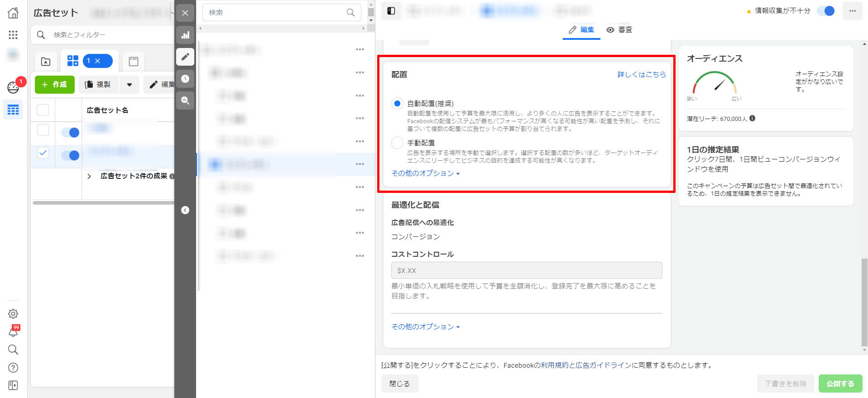Click the 閉じる button
The height and width of the screenshot is (398, 868).
coord(399,384)
